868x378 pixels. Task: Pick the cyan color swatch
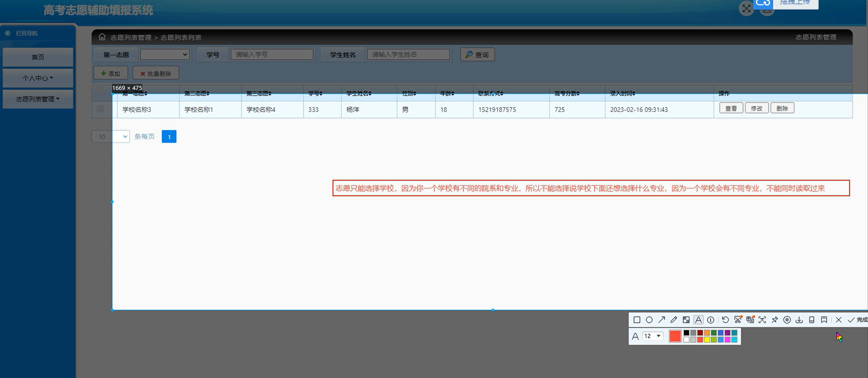(734, 340)
